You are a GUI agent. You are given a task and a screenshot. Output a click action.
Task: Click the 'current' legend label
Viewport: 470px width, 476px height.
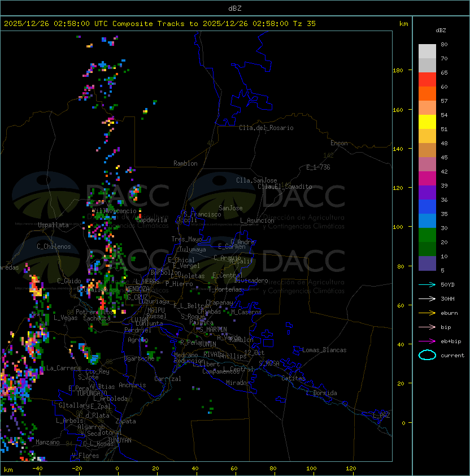452,356
